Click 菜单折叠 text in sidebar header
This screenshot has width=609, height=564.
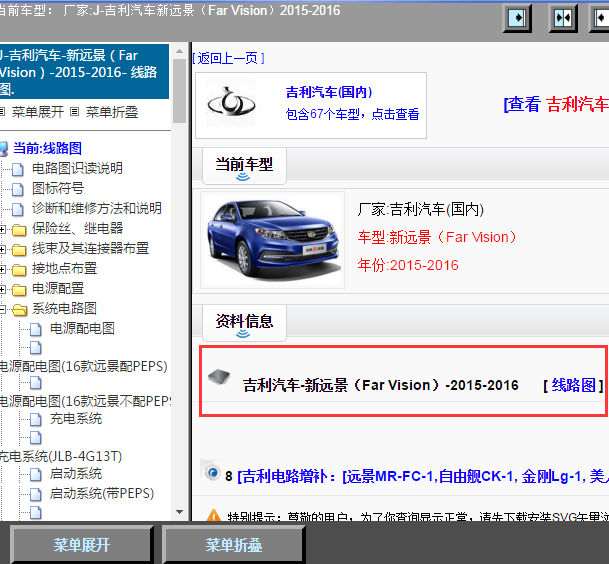[112, 113]
